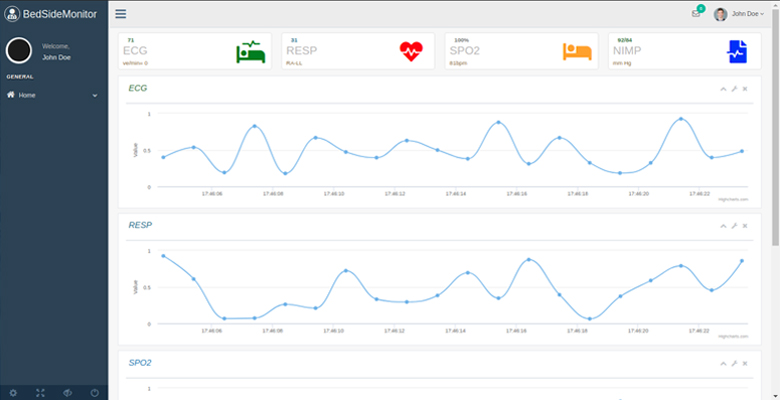
Task: Collapse the ECG chart panel
Action: click(x=722, y=89)
